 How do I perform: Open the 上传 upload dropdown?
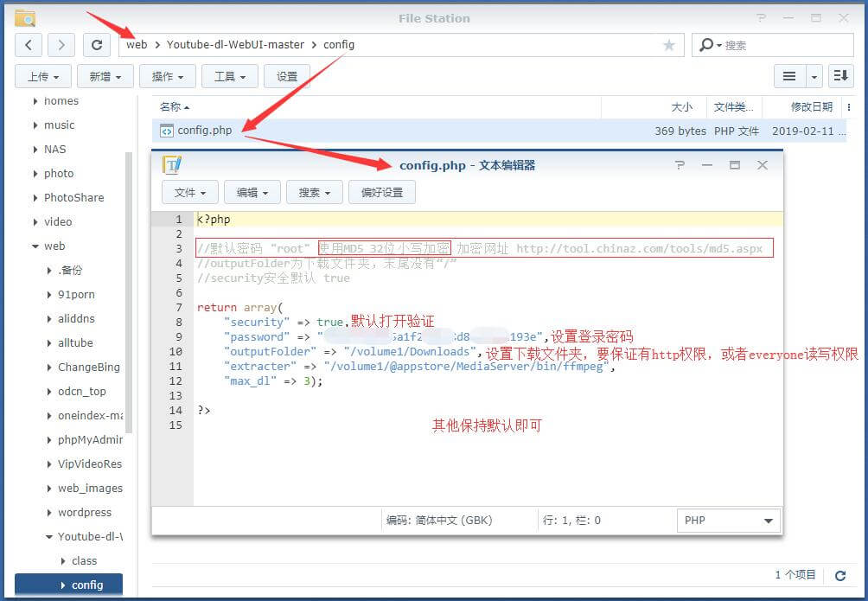point(43,76)
